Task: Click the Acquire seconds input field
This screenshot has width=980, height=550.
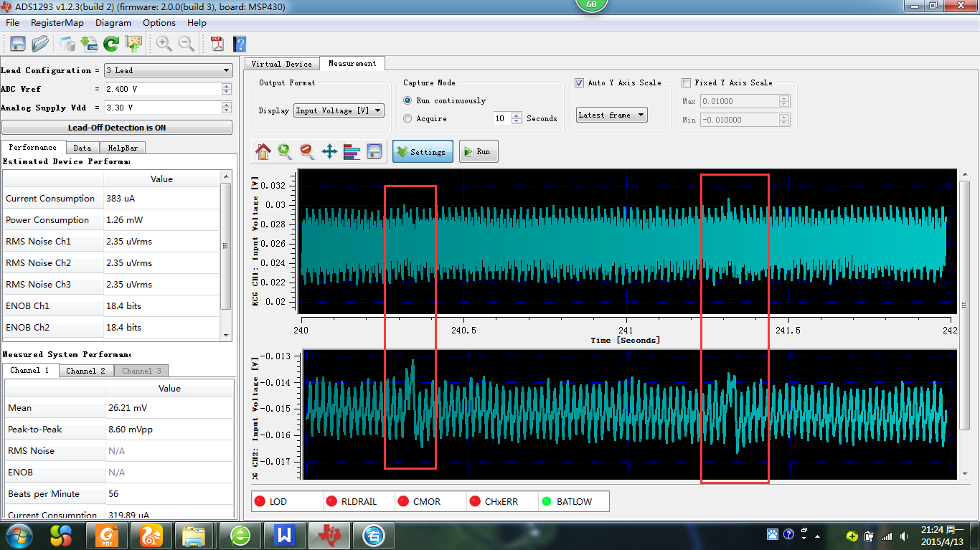Action: [x=502, y=118]
